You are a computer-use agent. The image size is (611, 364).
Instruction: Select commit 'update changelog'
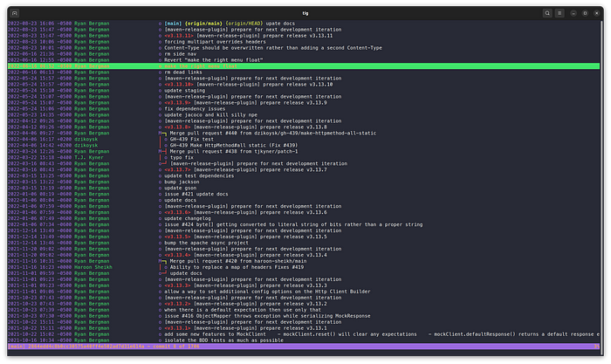pos(188,218)
